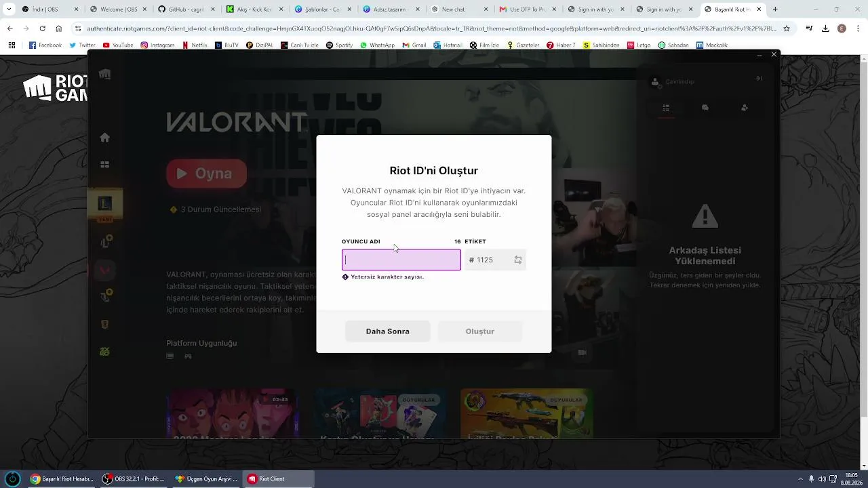Open the Letgo bookmark
The image size is (868, 488).
click(x=639, y=45)
